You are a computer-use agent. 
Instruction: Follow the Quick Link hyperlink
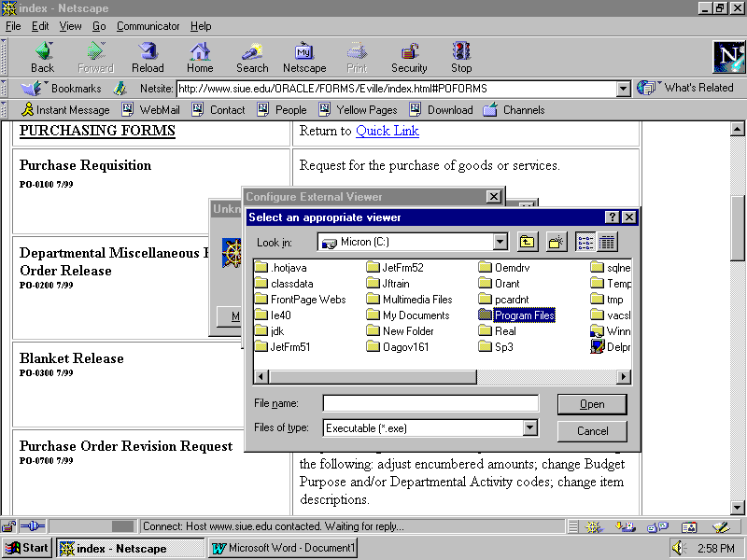point(387,131)
